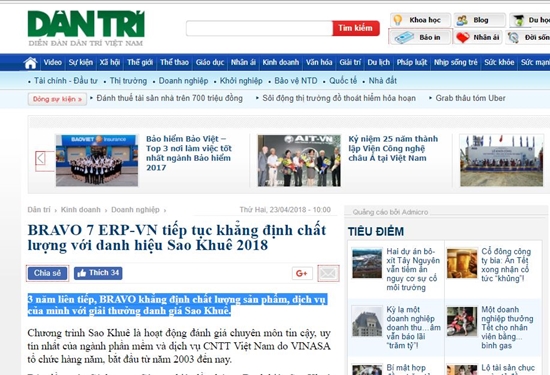The image size is (550, 375).
Task: Open the Báo in shortcut
Action: click(x=420, y=37)
